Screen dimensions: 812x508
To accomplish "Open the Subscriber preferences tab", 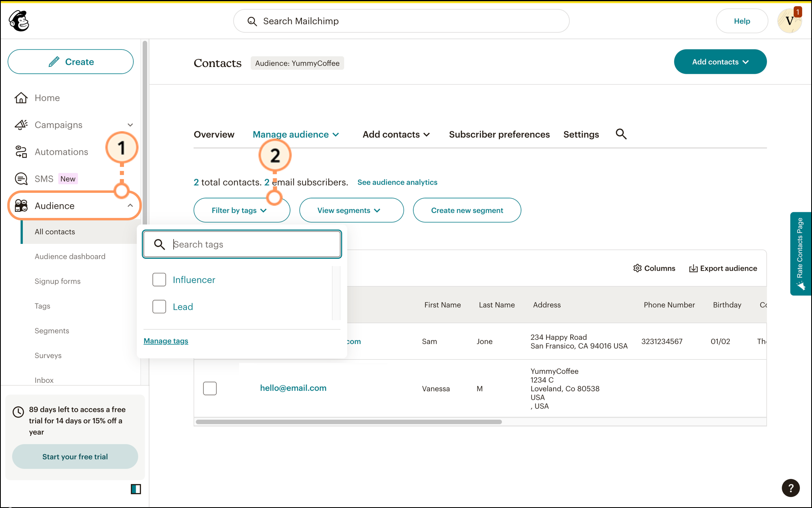I will 499,134.
